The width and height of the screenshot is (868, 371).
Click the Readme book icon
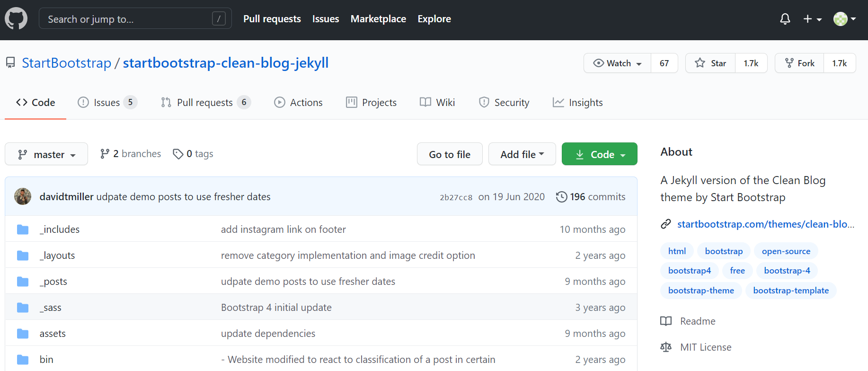(666, 321)
